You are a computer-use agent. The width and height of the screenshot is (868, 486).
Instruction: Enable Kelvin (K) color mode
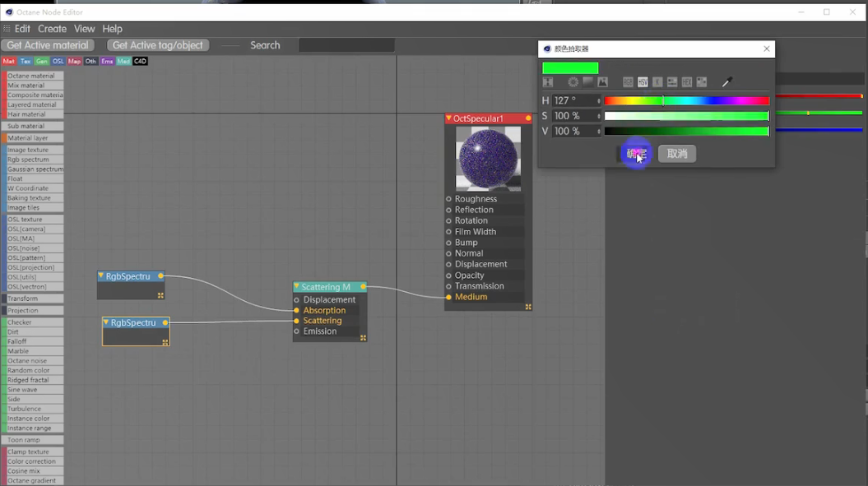657,82
